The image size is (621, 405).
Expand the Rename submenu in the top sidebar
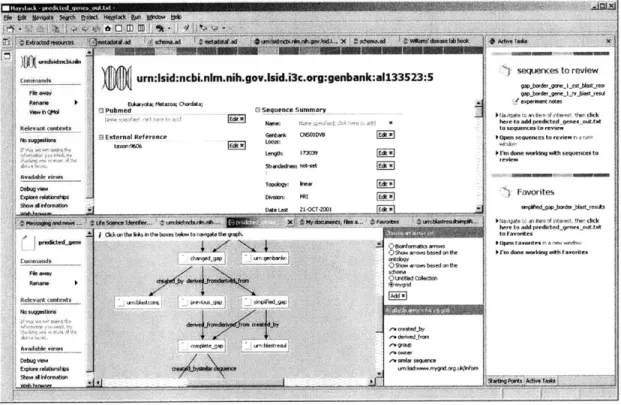76,103
